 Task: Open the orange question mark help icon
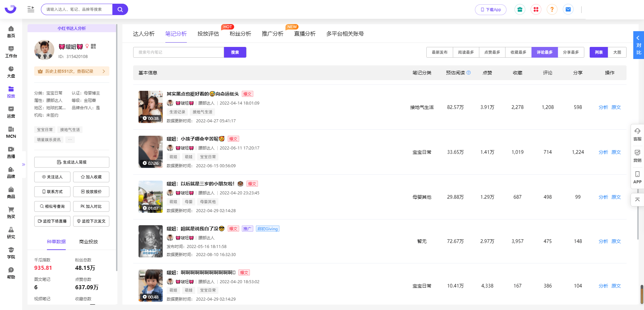point(552,9)
